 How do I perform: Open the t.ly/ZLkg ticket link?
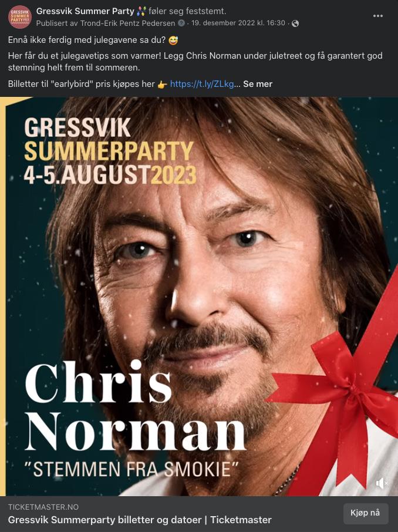pyautogui.click(x=202, y=84)
